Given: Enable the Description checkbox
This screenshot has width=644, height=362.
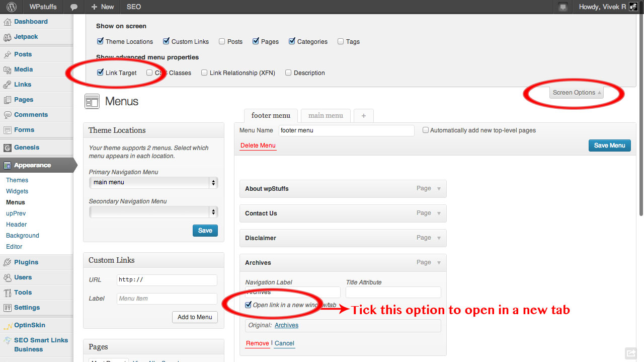Looking at the screenshot, I should tap(288, 73).
